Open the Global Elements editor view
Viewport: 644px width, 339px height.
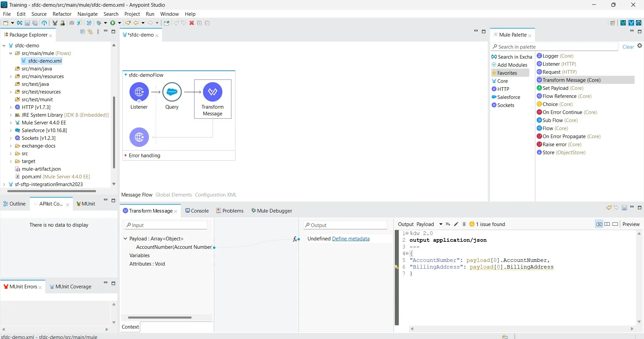[174, 195]
